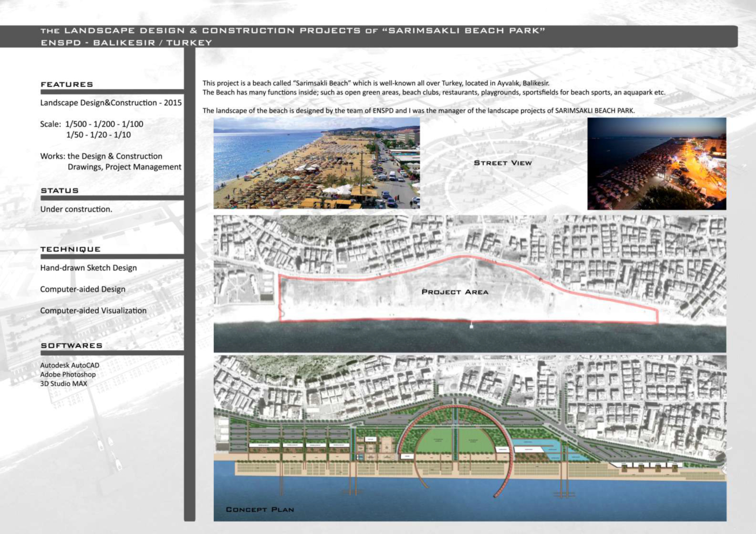The image size is (756, 534).
Task: Click the "Status" section heading
Action: [x=59, y=191]
